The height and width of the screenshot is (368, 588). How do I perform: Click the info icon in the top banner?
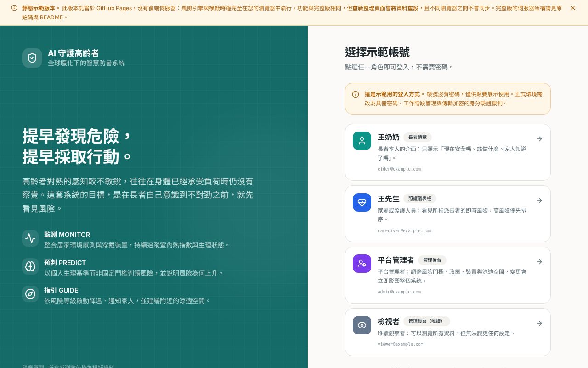(x=14, y=8)
